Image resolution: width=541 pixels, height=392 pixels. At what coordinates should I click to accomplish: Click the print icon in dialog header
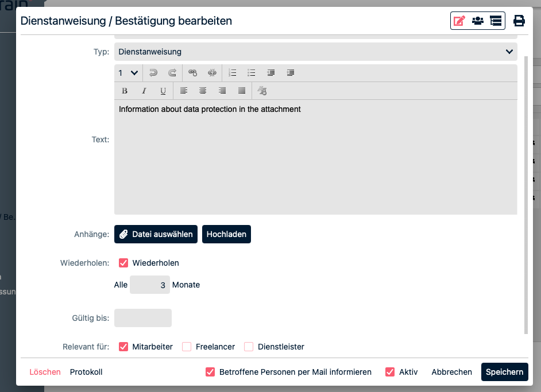click(519, 21)
